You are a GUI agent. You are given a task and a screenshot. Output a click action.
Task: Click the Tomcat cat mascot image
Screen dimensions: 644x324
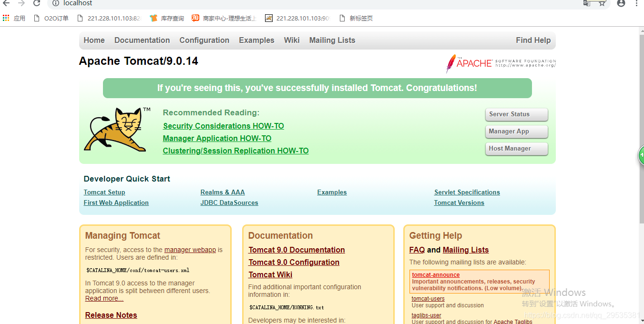click(117, 130)
